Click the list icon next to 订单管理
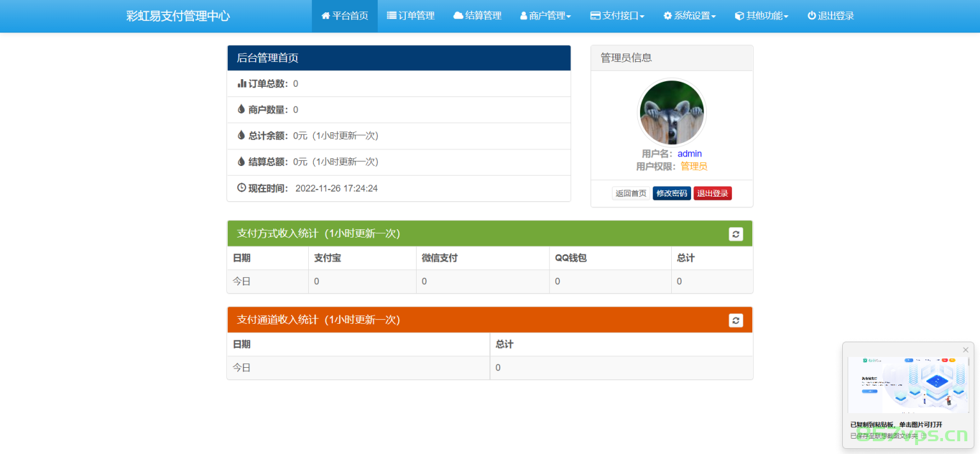 pos(392,15)
